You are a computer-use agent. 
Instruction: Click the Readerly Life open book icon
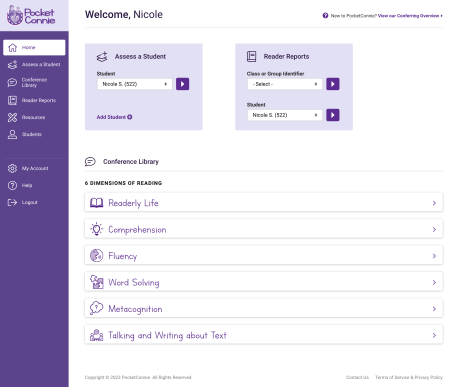(x=97, y=203)
